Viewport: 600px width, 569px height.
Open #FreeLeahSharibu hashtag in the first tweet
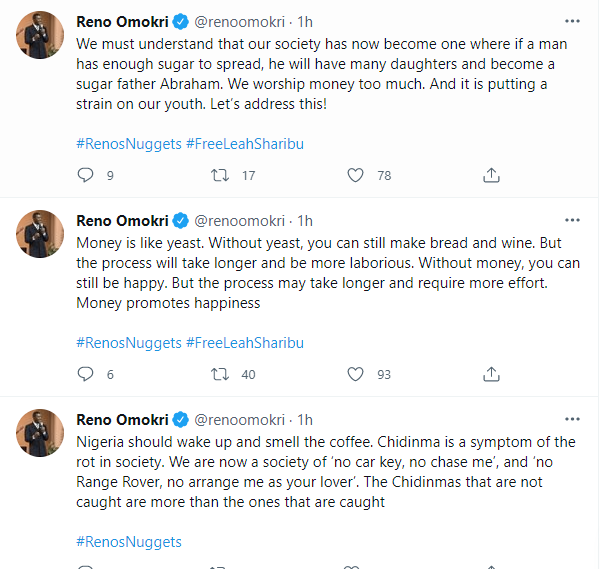click(244, 143)
